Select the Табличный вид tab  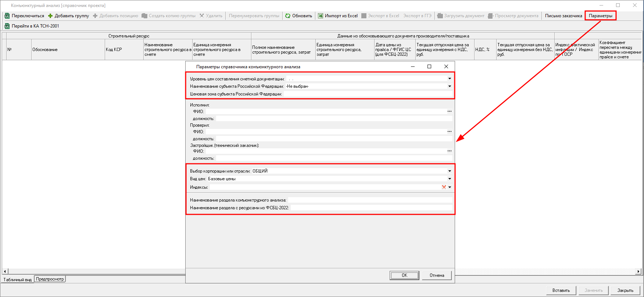(x=17, y=280)
